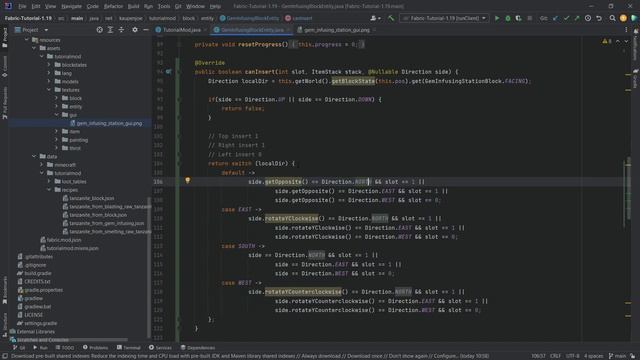The height and width of the screenshot is (360, 640).
Task: Update project via Git blue arrow
Action: pos(556,18)
